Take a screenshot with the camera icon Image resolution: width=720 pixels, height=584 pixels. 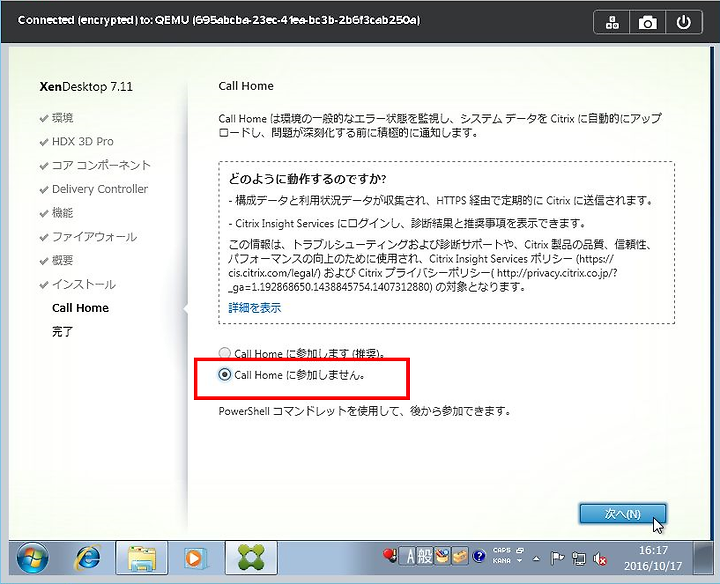coord(647,22)
